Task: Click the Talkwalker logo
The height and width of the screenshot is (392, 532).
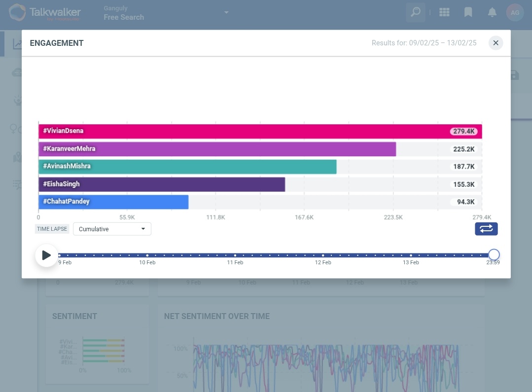Action: pyautogui.click(x=45, y=12)
